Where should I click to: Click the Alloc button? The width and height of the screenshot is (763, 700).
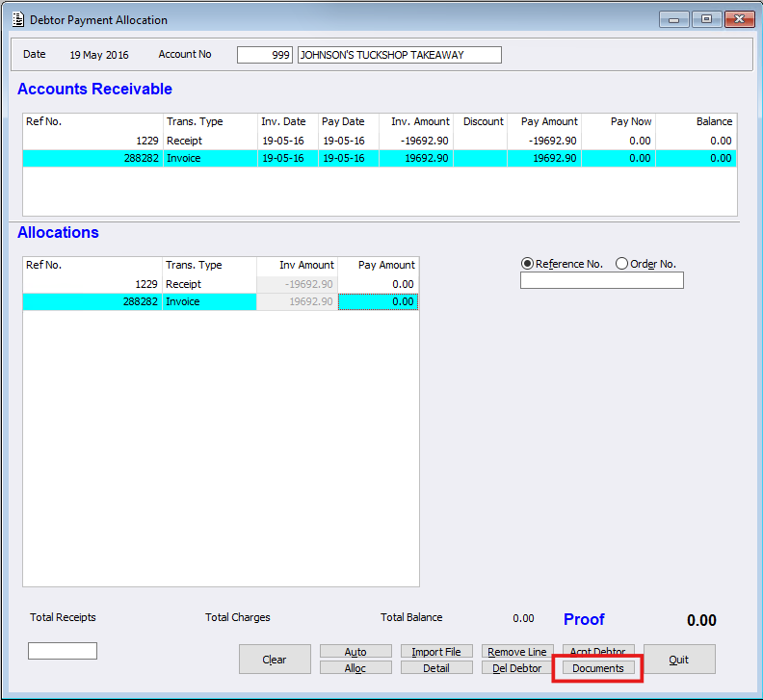pos(355,668)
